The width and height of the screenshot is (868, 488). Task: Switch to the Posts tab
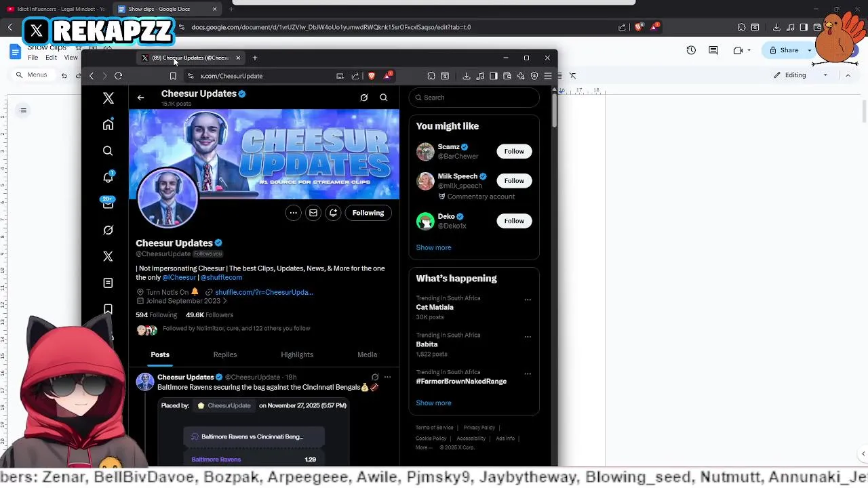[x=160, y=354]
